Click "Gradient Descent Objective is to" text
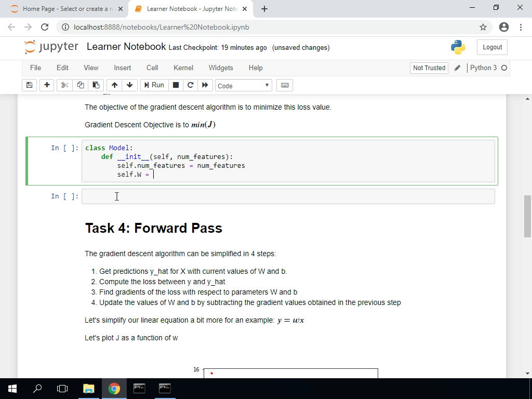Screen dimensions: 532x399 pos(137,125)
